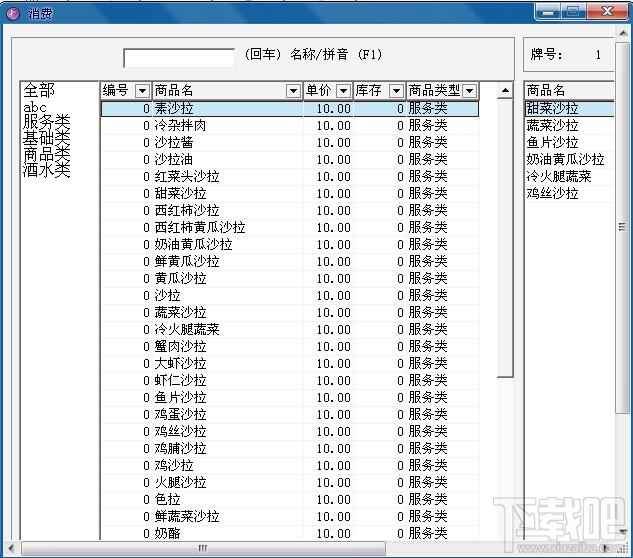Select 冷火腿蔬菜 in the right order list
The image size is (633, 558).
pos(570,176)
